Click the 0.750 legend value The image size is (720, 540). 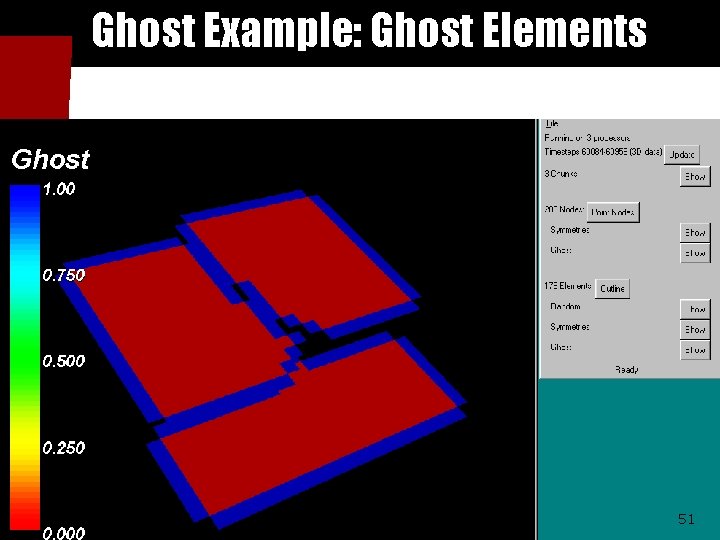point(63,275)
